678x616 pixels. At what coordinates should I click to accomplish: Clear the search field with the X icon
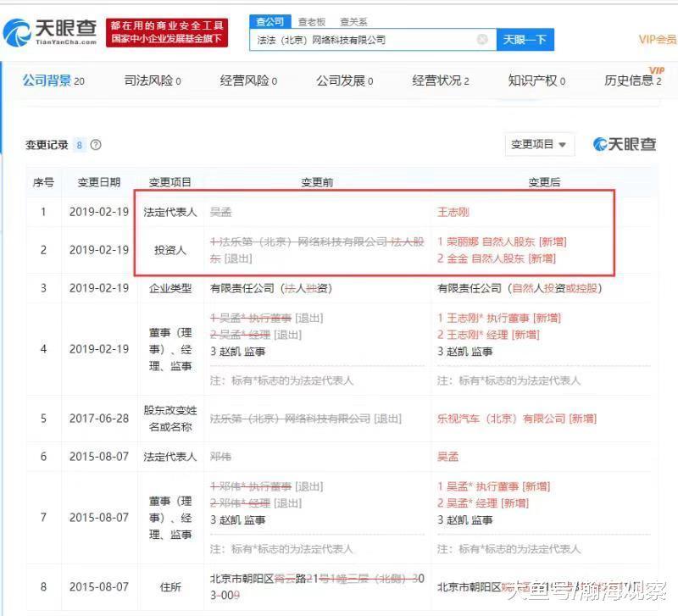coord(482,40)
